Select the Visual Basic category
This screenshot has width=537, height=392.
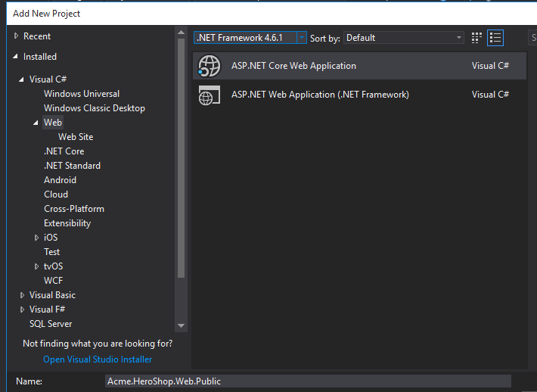coord(52,295)
